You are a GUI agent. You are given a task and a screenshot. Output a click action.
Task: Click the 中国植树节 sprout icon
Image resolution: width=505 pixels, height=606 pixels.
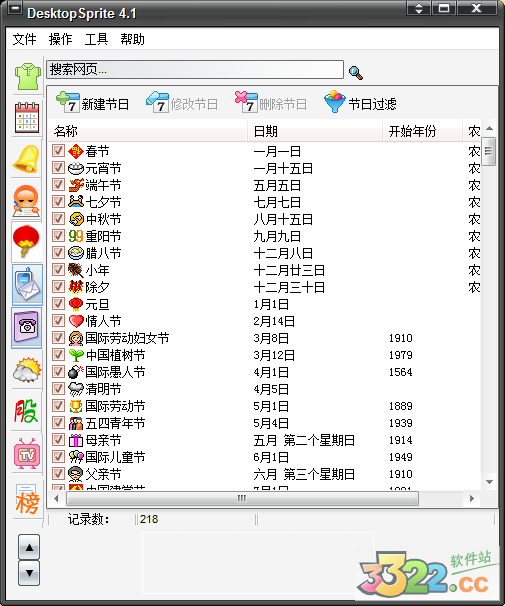coord(76,355)
